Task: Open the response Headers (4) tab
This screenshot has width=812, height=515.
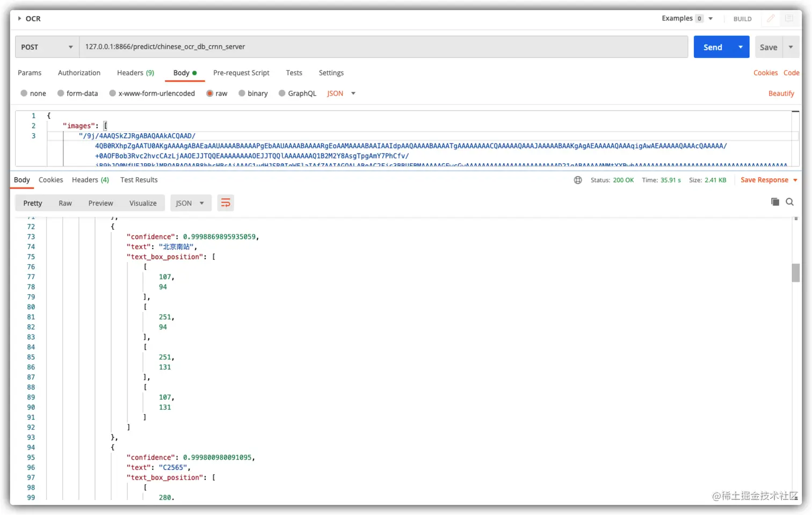Action: [x=90, y=179]
